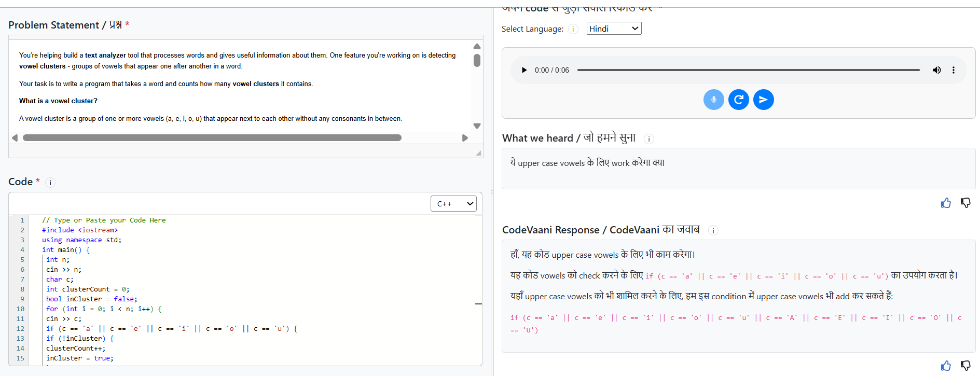Thumbs up the What we heard transcript

(x=946, y=203)
